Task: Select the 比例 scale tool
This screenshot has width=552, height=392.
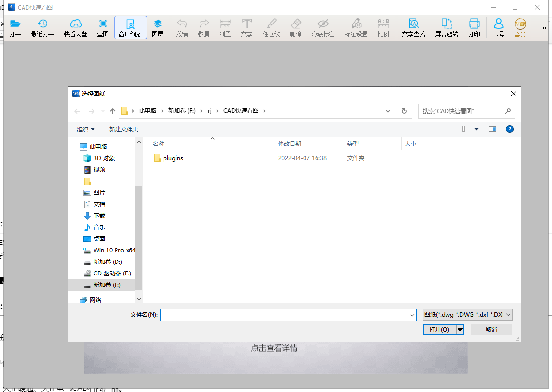Action: tap(383, 28)
